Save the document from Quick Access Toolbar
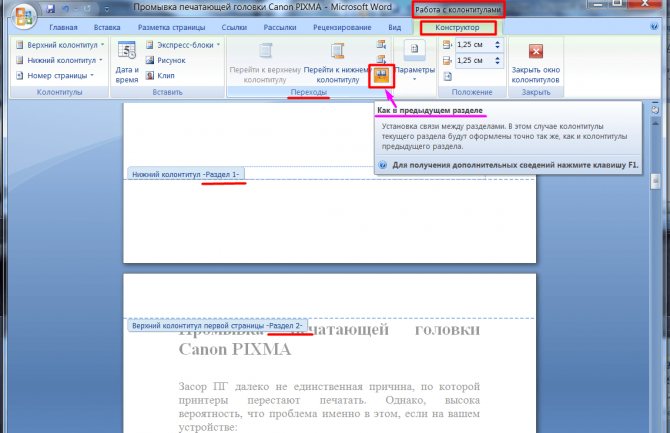Screen dimensions: 670x433 tap(51, 8)
